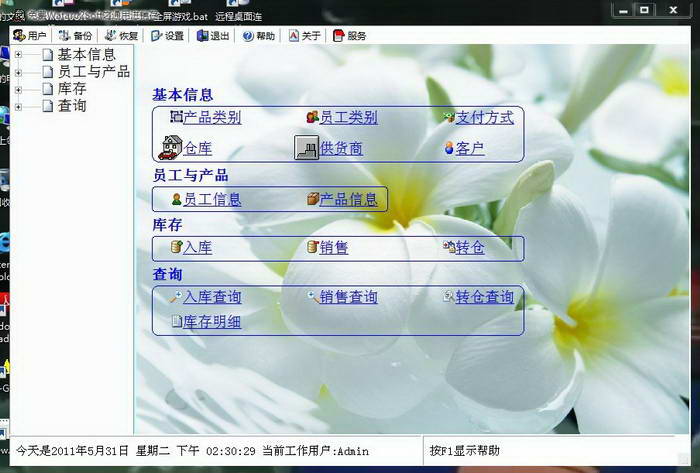Open the 支付方式 link
This screenshot has height=473, width=700.
pyautogui.click(x=485, y=118)
